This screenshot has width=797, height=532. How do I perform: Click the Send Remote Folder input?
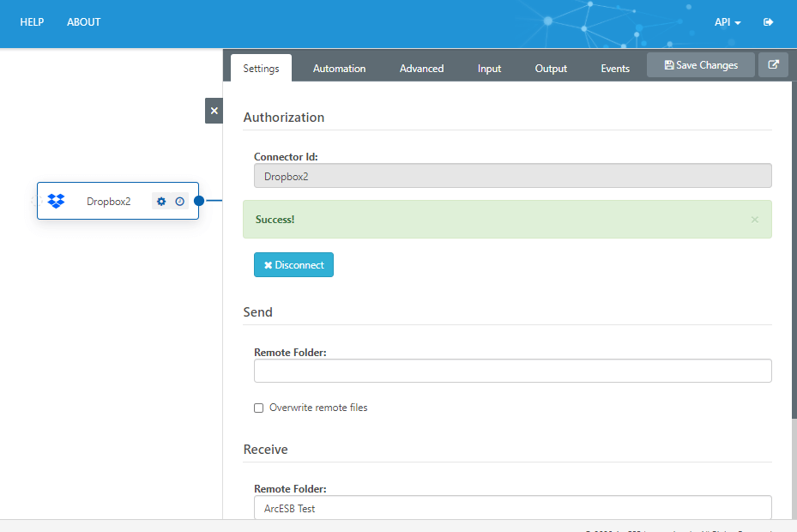coord(513,371)
